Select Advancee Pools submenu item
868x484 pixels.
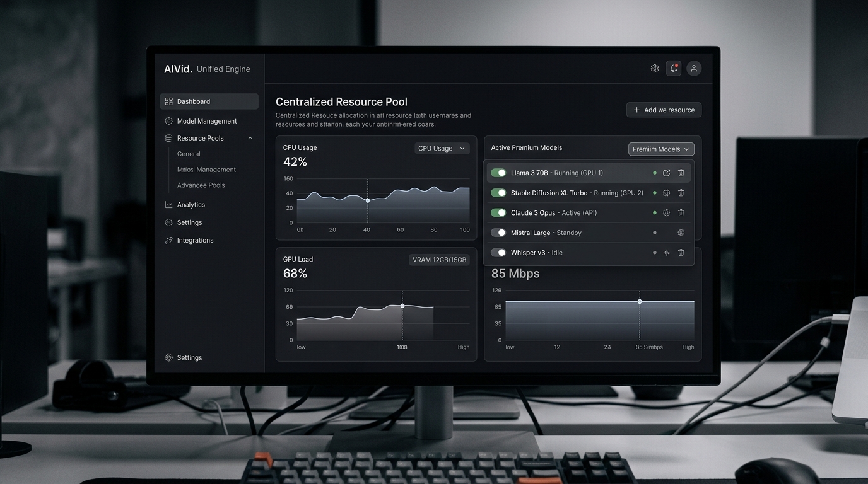click(201, 185)
